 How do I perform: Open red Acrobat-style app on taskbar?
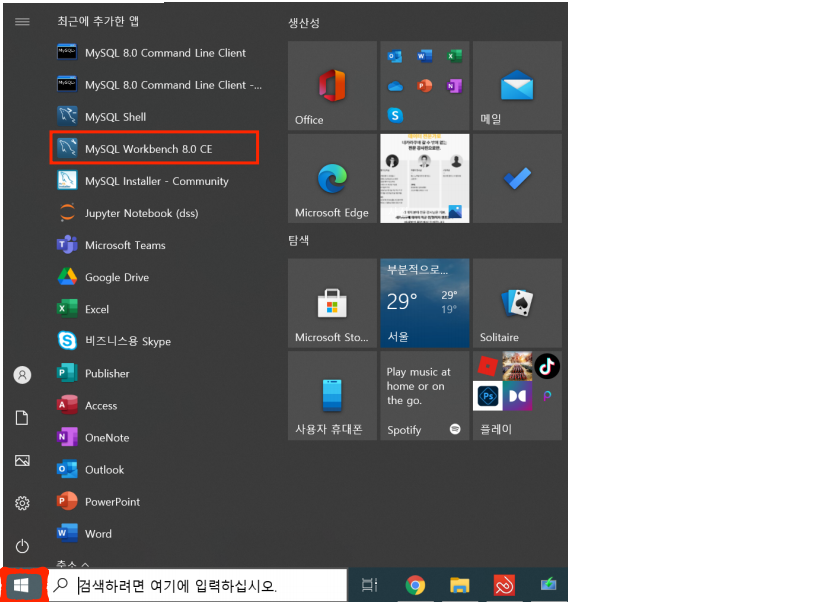coord(504,585)
